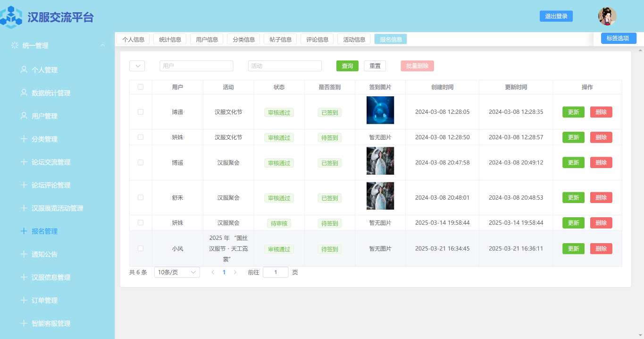
Task: Switch to the 分类信息 tab
Action: pyautogui.click(x=243, y=39)
